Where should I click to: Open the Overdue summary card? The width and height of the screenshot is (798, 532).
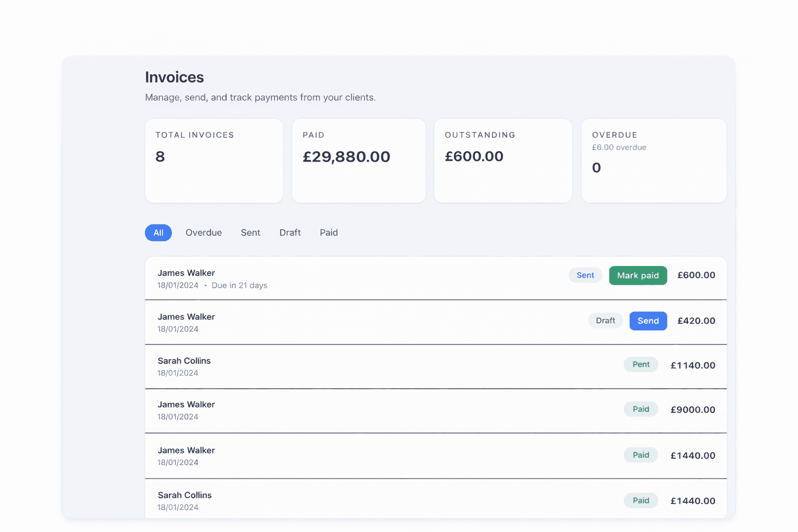point(653,160)
